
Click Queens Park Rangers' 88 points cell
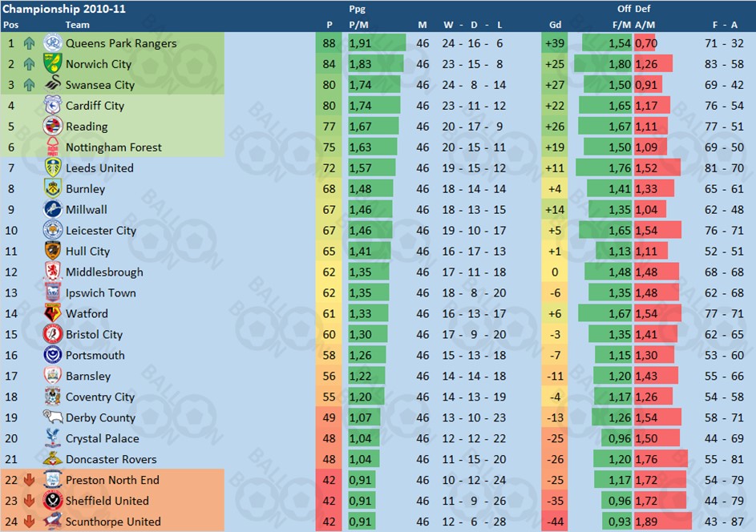pos(329,43)
